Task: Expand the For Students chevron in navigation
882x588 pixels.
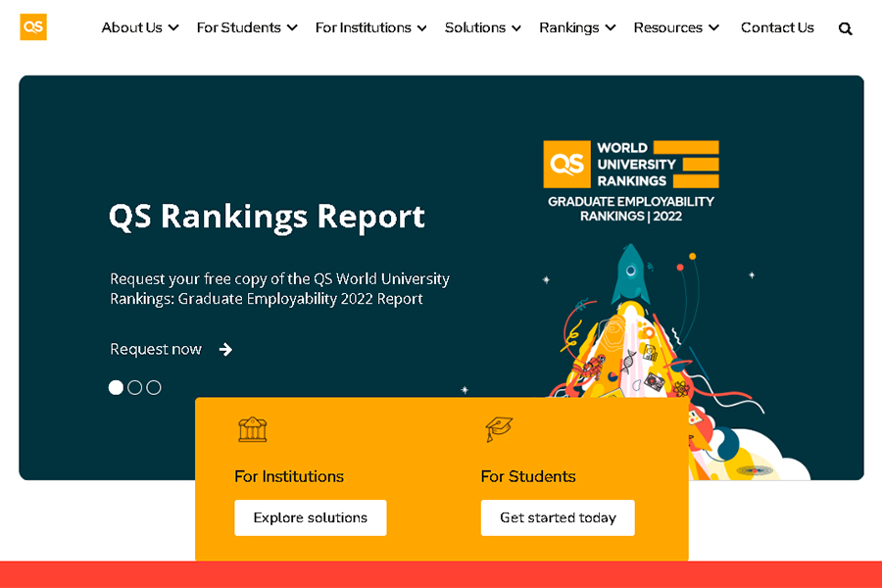Action: pyautogui.click(x=292, y=27)
